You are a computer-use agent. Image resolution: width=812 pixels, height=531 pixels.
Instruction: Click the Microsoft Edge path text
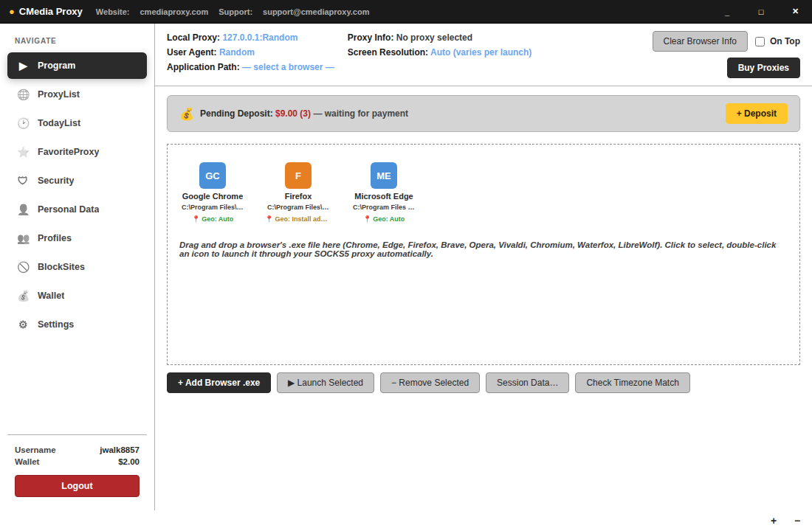(x=384, y=207)
